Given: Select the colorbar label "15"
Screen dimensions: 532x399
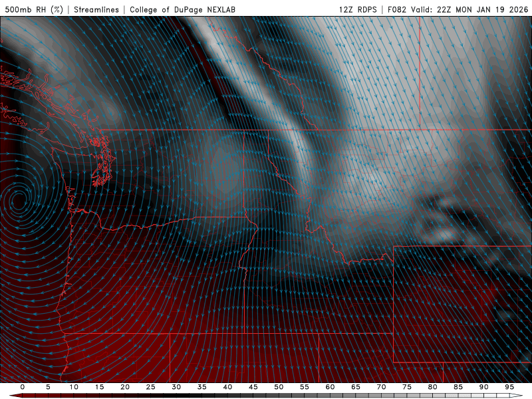Looking at the screenshot, I should 99,387.
